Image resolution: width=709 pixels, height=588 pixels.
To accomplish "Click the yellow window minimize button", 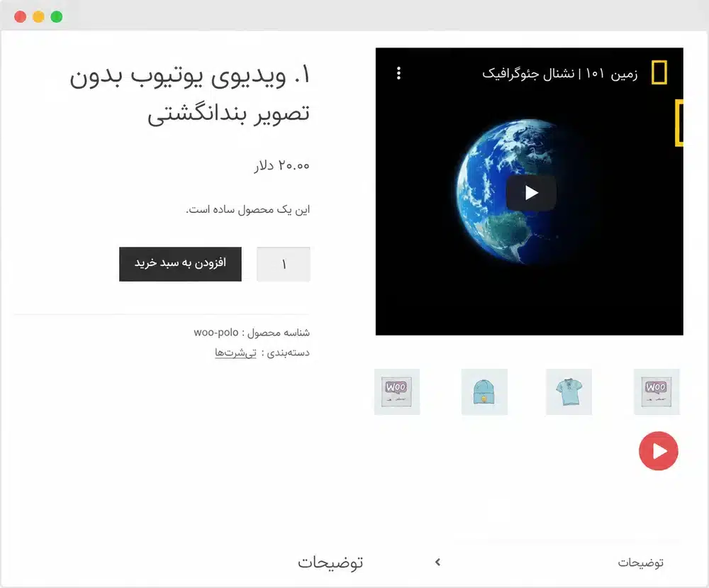I will tap(38, 17).
